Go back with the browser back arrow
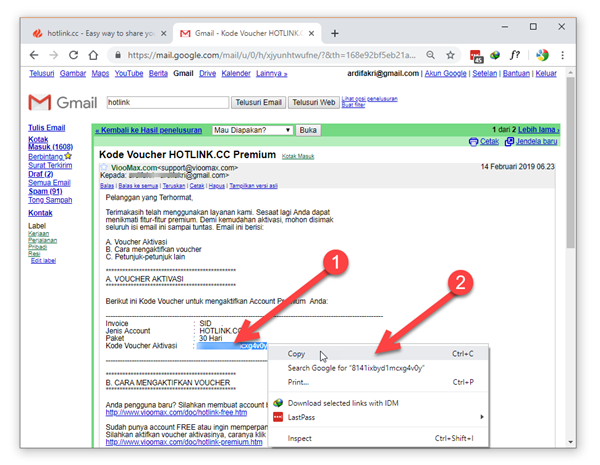 click(34, 55)
